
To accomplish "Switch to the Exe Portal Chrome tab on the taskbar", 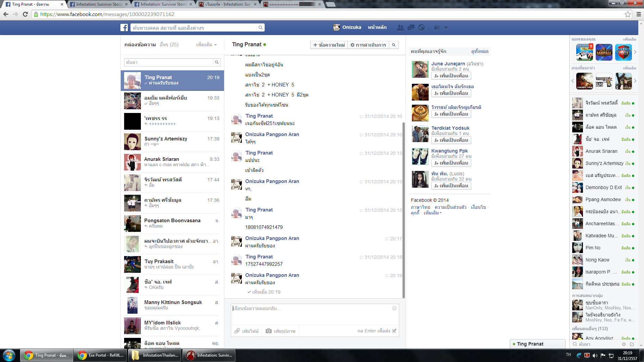I will coord(101,355).
